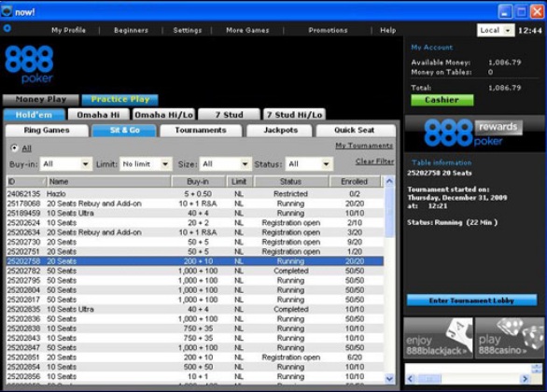Viewport: 547px width, 392px height.
Task: Select highlighted row 25202758 20 Seats
Action: [x=195, y=261]
